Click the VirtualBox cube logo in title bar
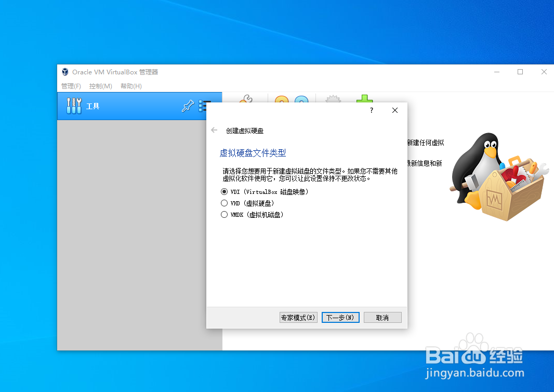554x392 pixels. click(65, 72)
